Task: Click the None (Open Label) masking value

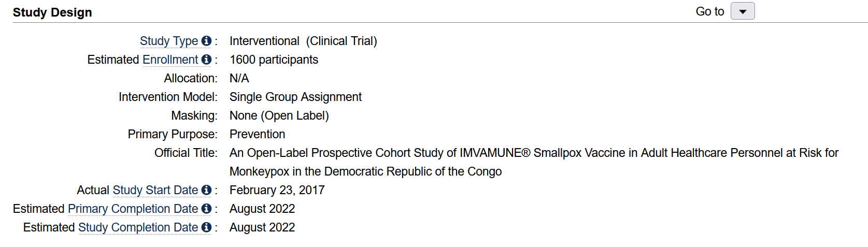Action: (x=279, y=115)
